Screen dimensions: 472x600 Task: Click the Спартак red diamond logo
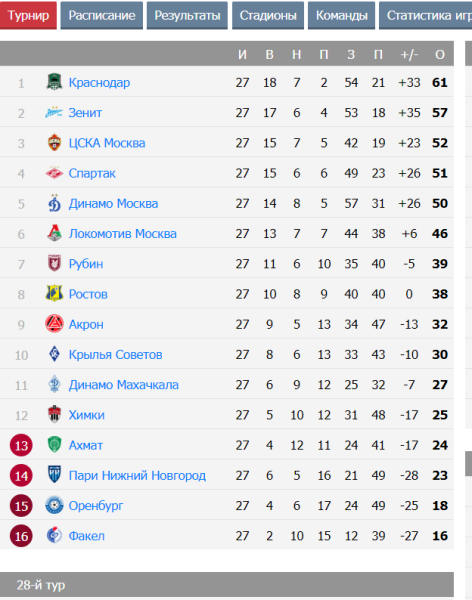[x=54, y=173]
